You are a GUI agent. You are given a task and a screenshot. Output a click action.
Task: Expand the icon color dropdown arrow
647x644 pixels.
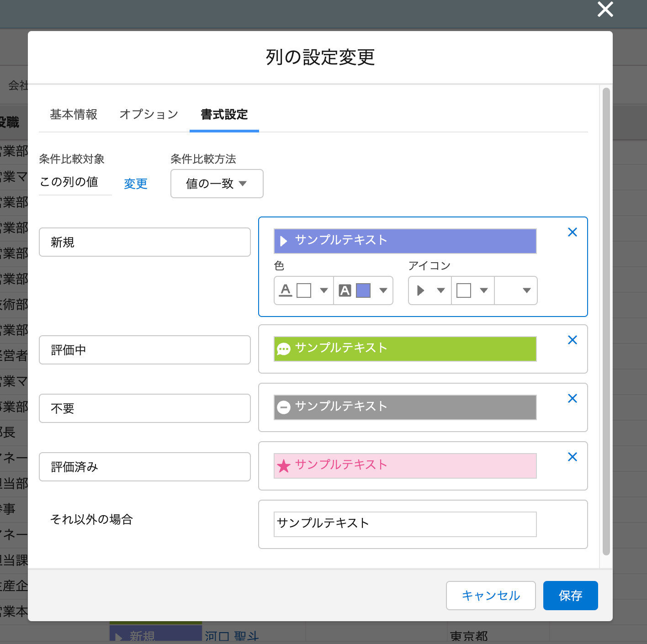pyautogui.click(x=484, y=290)
